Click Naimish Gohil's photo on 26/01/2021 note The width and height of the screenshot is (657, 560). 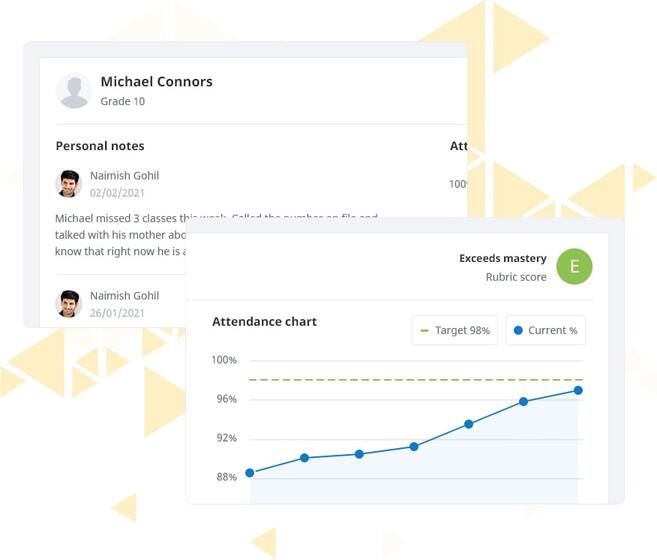click(68, 303)
